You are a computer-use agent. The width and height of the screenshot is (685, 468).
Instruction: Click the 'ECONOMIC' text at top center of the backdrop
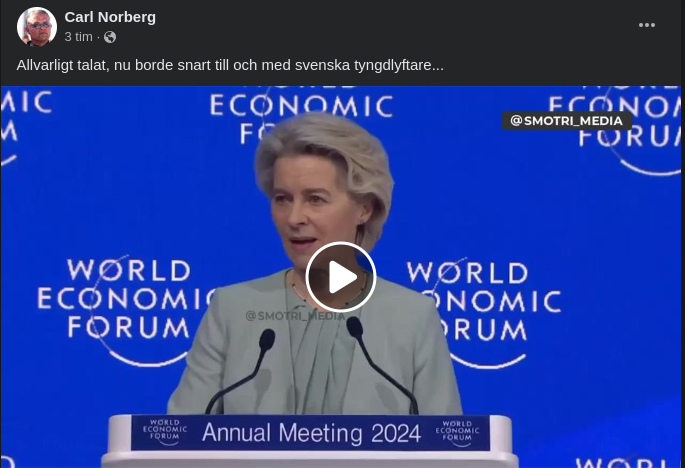point(301,106)
